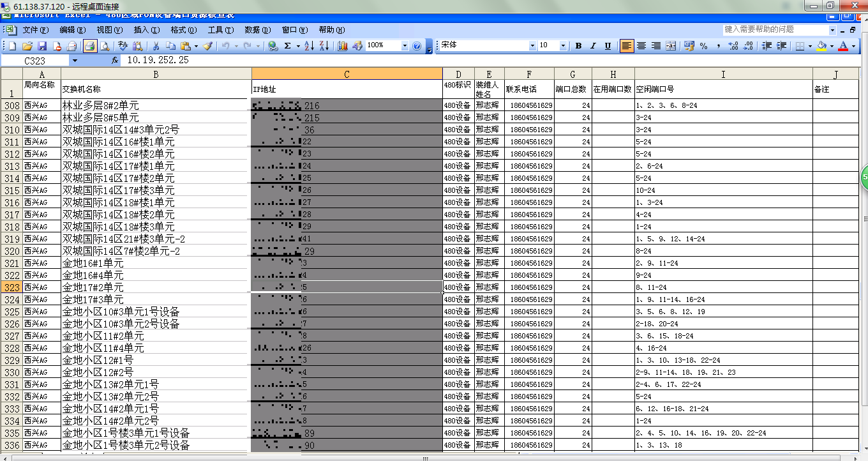Click the E-mail envelope icon
Viewport: 868px width, 461px height.
[71, 46]
